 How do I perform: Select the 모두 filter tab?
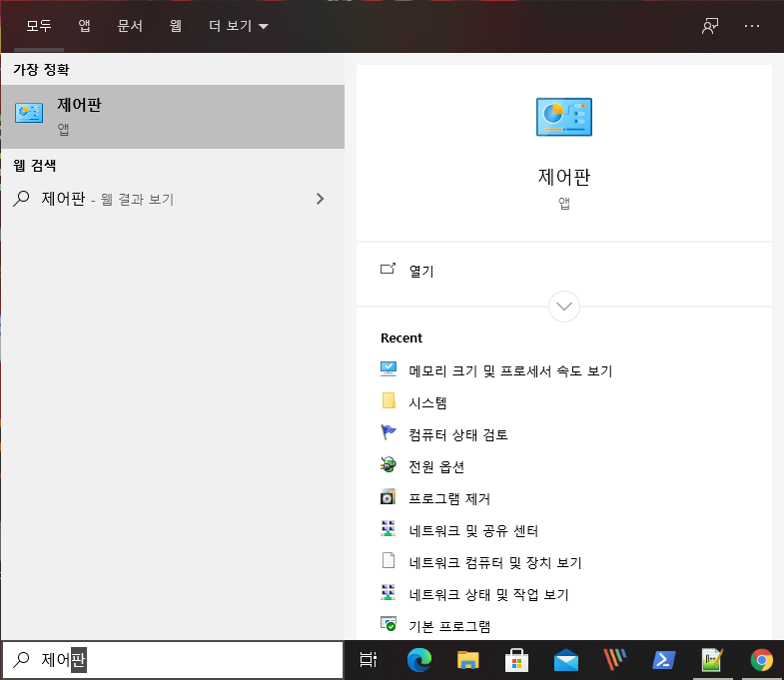pos(39,26)
